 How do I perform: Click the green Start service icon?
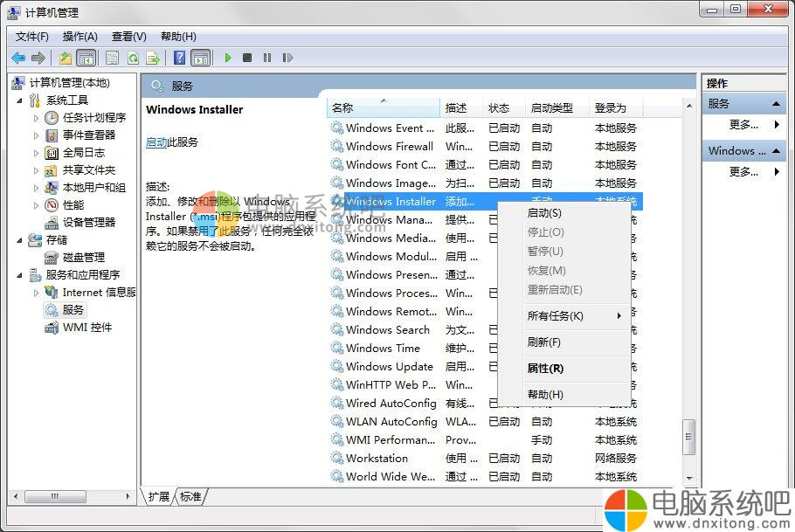point(228,58)
